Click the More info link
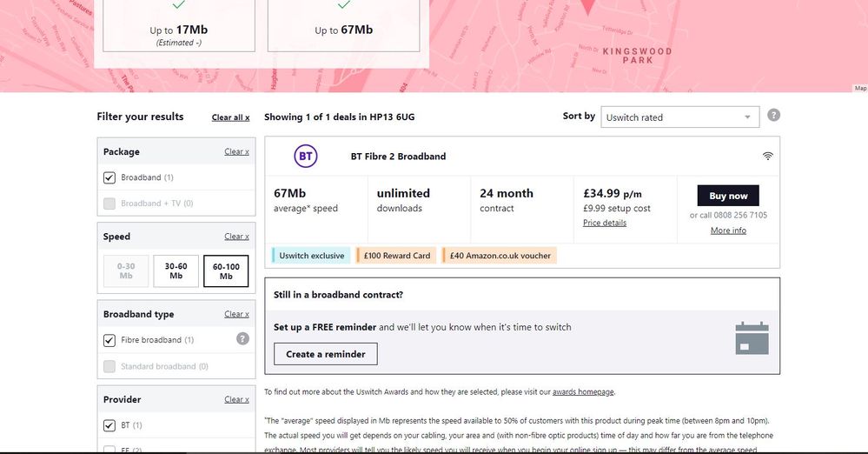868x454 pixels. click(x=728, y=230)
